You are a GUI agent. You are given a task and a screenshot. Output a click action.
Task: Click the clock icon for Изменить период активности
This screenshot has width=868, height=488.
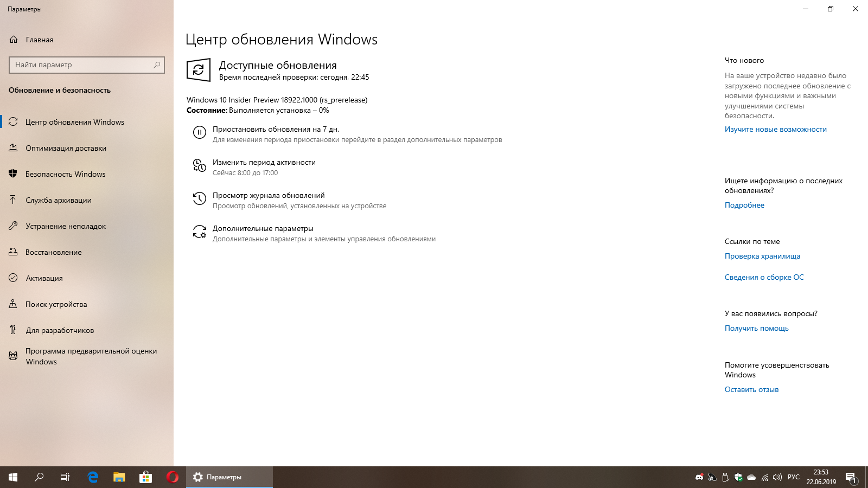200,165
